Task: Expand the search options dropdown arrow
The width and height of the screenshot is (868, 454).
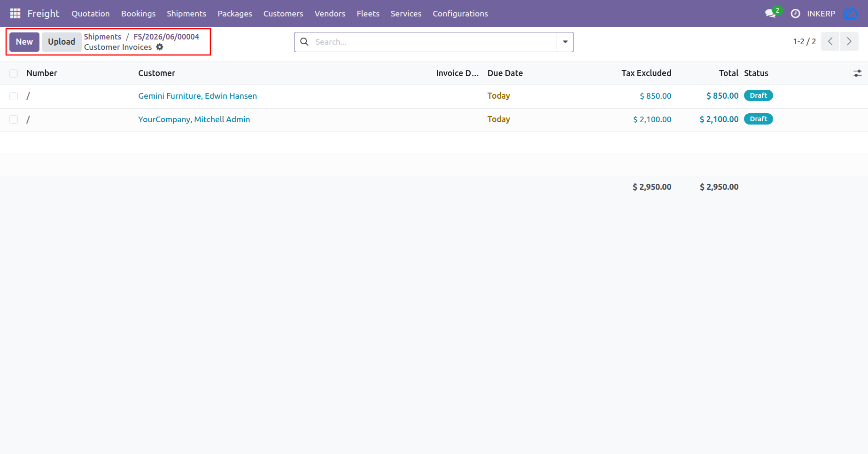Action: 565,42
